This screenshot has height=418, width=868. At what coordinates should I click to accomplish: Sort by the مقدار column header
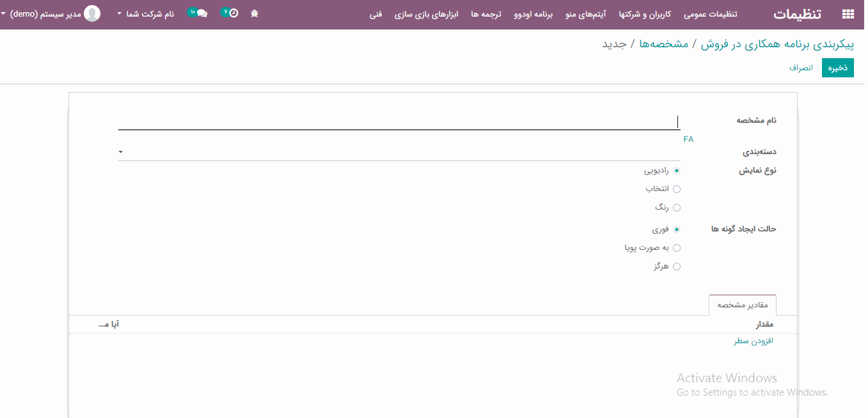click(x=765, y=325)
